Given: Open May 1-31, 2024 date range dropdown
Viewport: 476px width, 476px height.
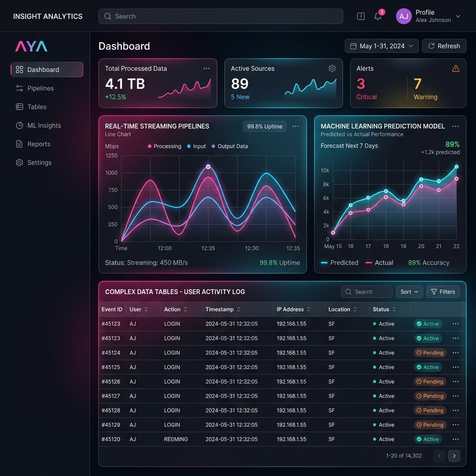Looking at the screenshot, I should click(382, 46).
